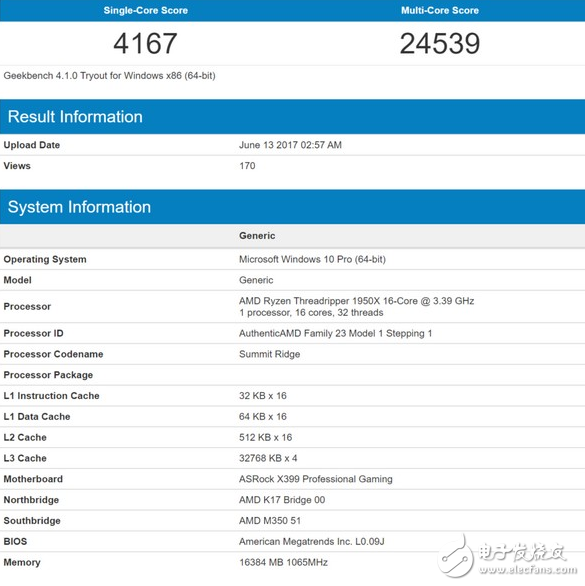This screenshot has height=586, width=585.
Task: Click the Processor Package label
Action: click(x=48, y=375)
